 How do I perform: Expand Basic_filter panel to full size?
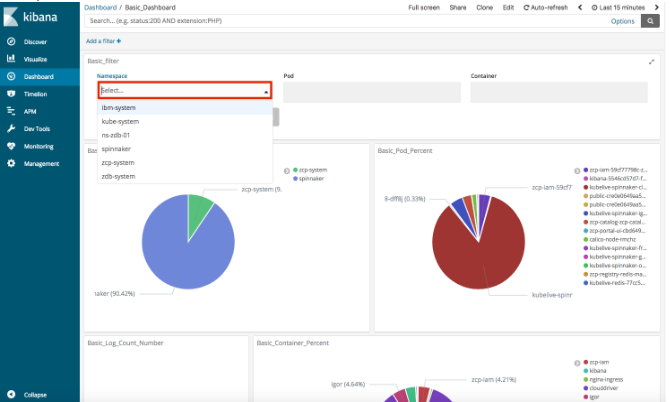651,62
